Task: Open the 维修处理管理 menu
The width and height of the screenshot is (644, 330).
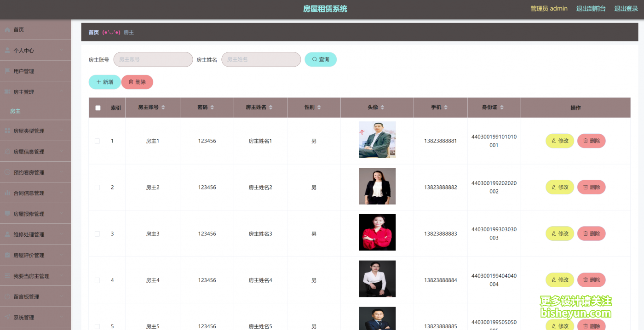Action: [35, 234]
